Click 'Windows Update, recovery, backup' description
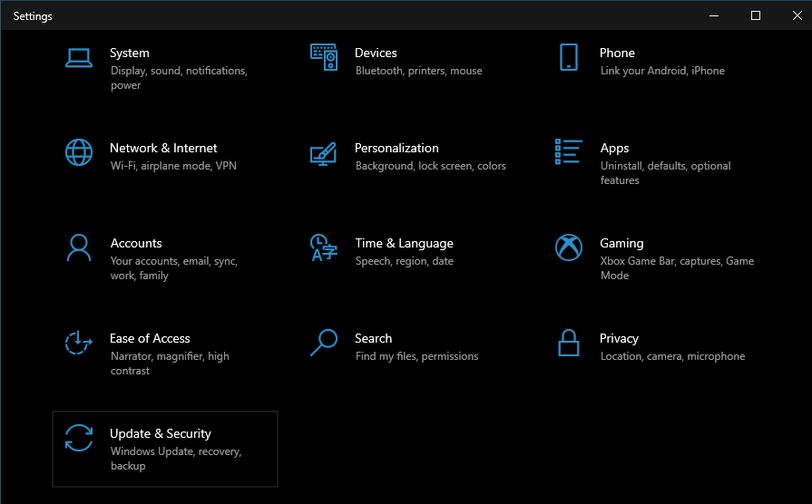The width and height of the screenshot is (812, 504). pyautogui.click(x=176, y=459)
